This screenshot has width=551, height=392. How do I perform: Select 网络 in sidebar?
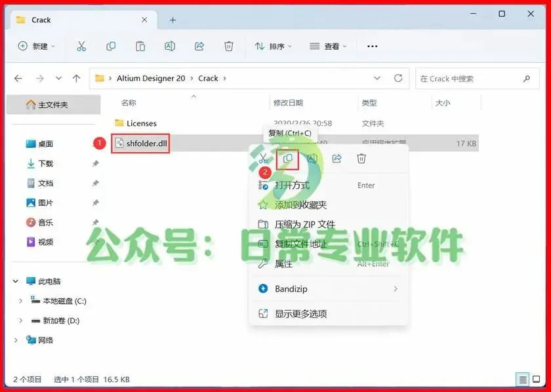[x=45, y=340]
